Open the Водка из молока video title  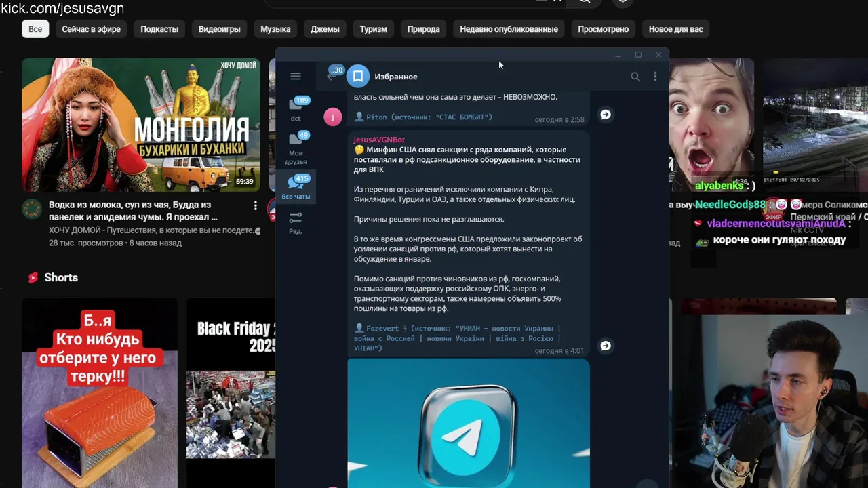(x=133, y=211)
